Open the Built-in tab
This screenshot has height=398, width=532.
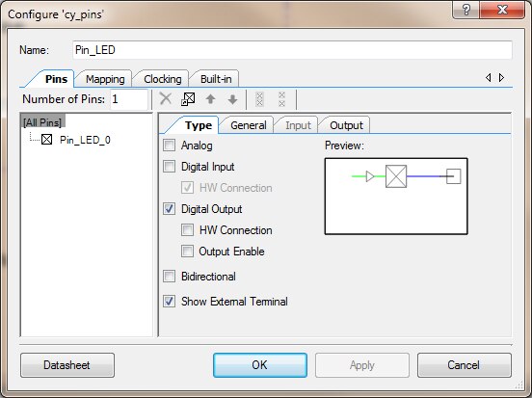coord(216,79)
